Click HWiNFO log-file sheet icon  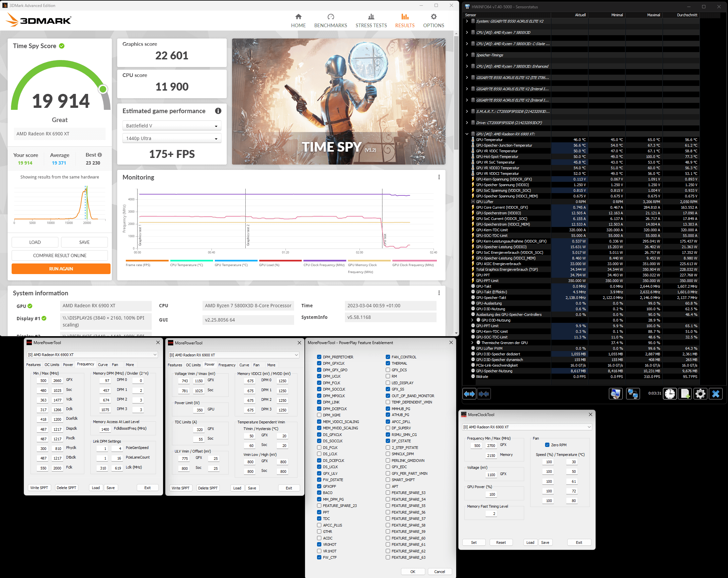[686, 394]
